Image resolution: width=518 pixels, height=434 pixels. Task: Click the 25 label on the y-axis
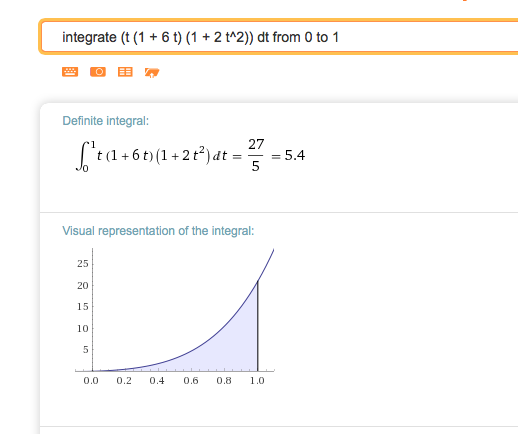click(83, 264)
